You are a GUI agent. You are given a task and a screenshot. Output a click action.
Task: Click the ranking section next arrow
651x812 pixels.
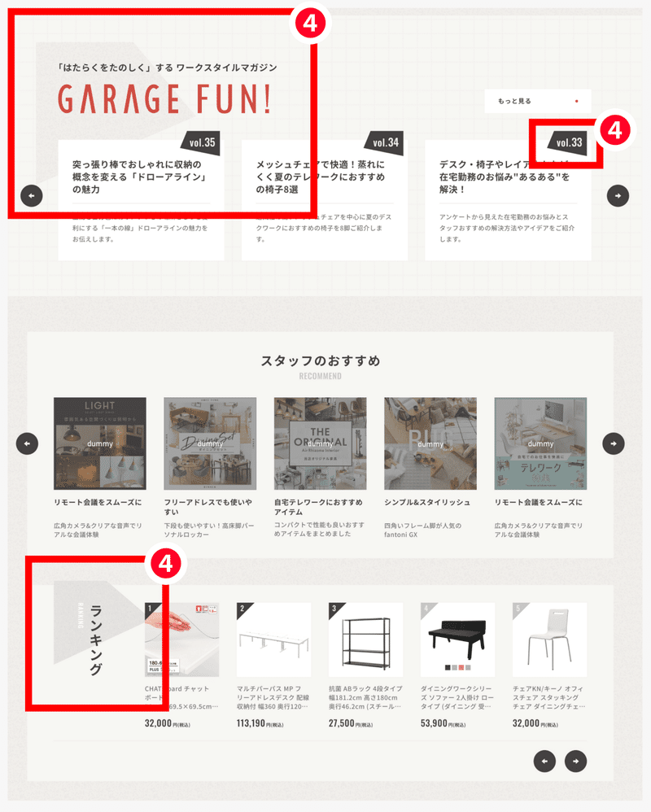pyautogui.click(x=576, y=762)
